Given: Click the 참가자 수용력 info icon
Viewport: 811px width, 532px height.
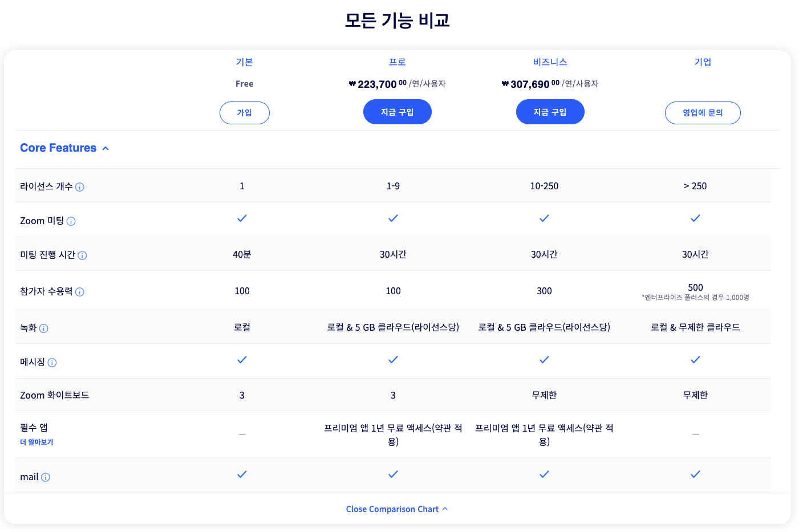Looking at the screenshot, I should pyautogui.click(x=80, y=292).
